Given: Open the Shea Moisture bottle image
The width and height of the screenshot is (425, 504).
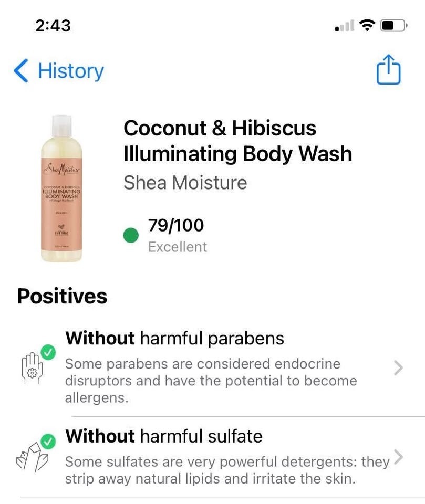Looking at the screenshot, I should pyautogui.click(x=61, y=188).
